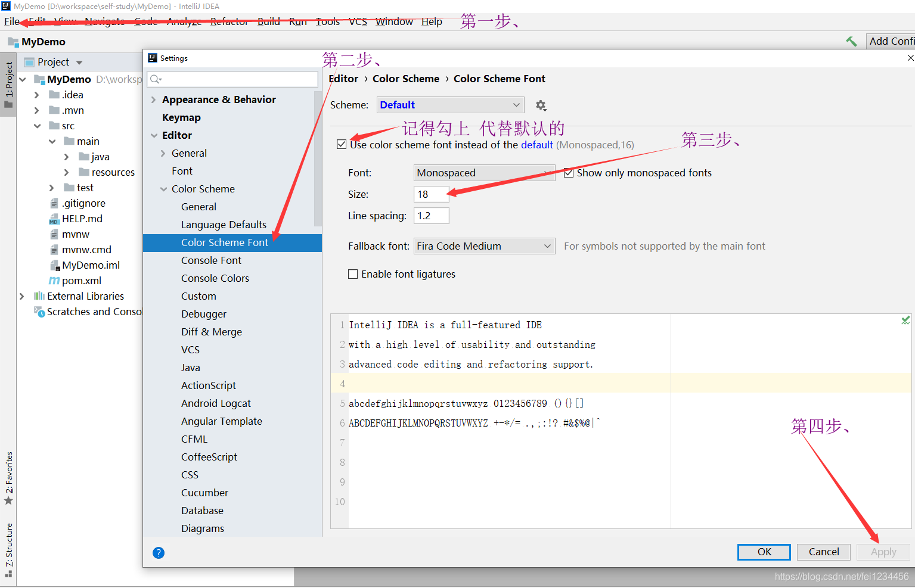Screen dimensions: 915x588
Task: Click the help question mark icon
Action: point(159,553)
